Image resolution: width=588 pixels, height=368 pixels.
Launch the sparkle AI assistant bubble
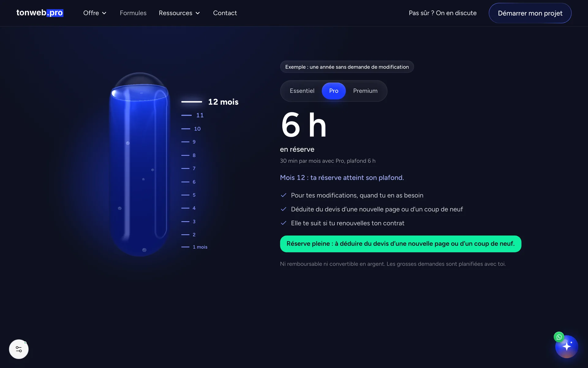(567, 347)
